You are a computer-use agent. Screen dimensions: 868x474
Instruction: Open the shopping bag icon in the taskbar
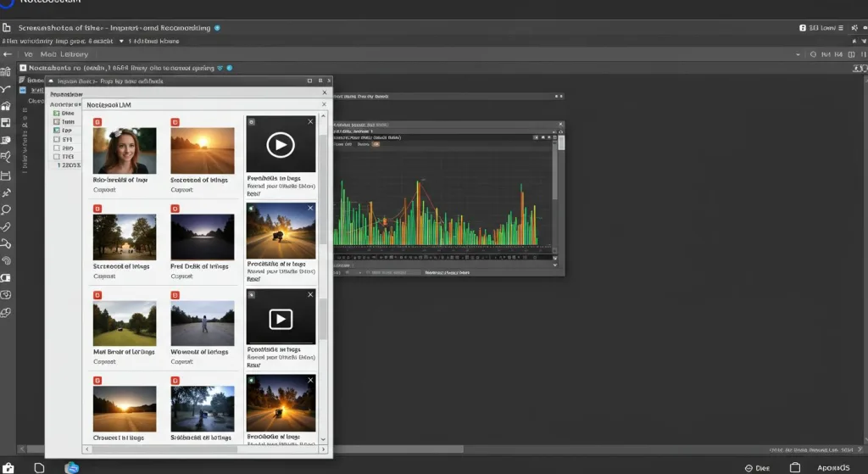8,468
